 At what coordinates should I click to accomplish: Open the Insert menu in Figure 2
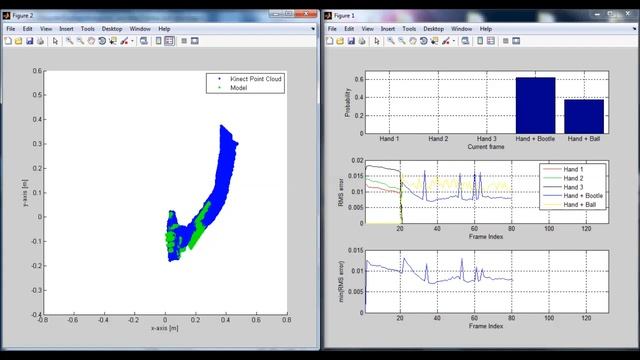tap(66, 29)
